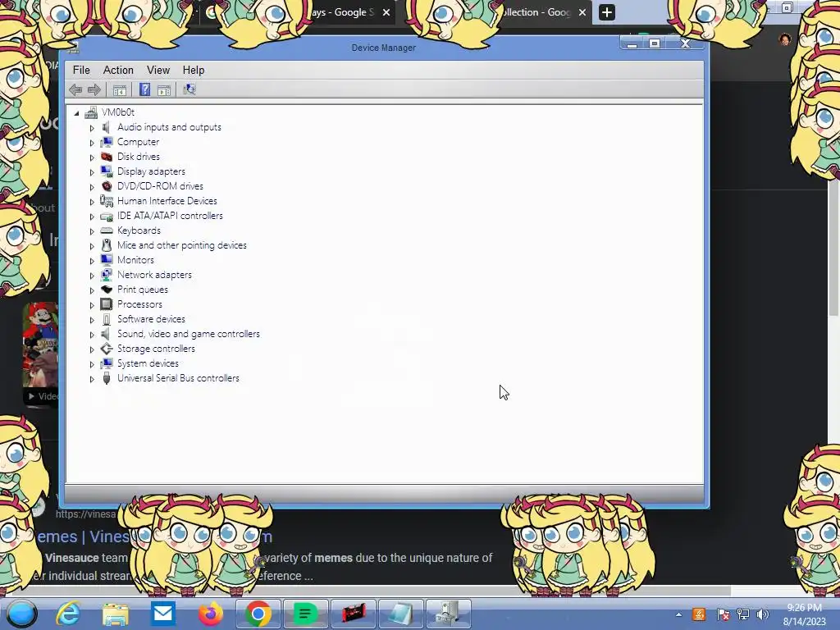The height and width of the screenshot is (630, 840).
Task: Switch to Google Chrome on the taskbar
Action: pyautogui.click(x=258, y=614)
